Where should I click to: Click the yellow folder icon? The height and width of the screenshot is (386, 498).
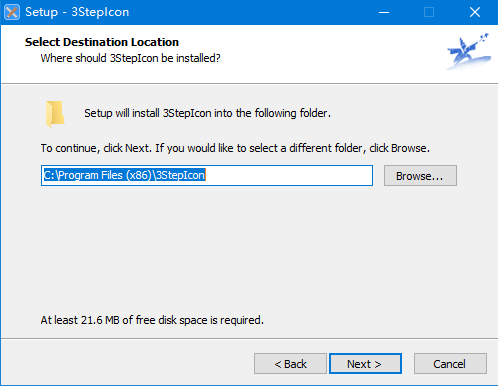coord(55,114)
